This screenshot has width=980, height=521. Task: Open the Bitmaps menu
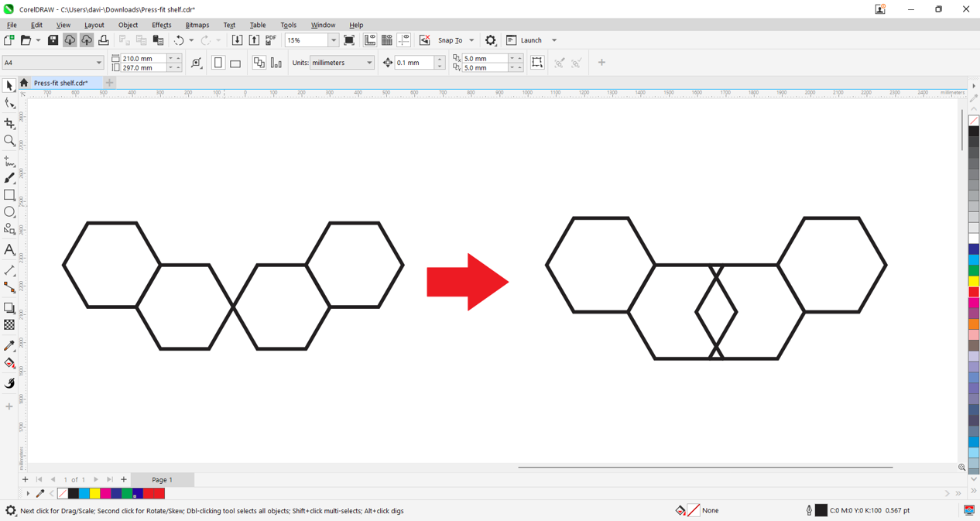197,25
